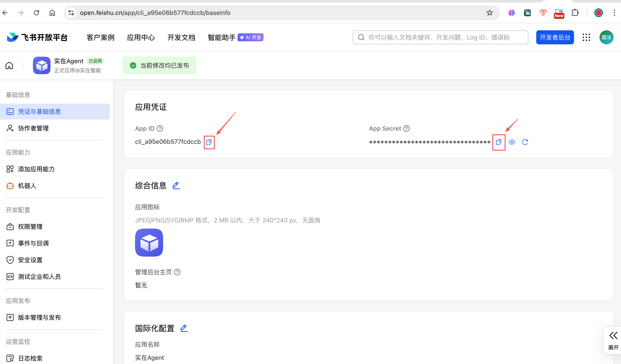Open 机器人 in the sidebar
This screenshot has width=621, height=364.
tap(55, 186)
